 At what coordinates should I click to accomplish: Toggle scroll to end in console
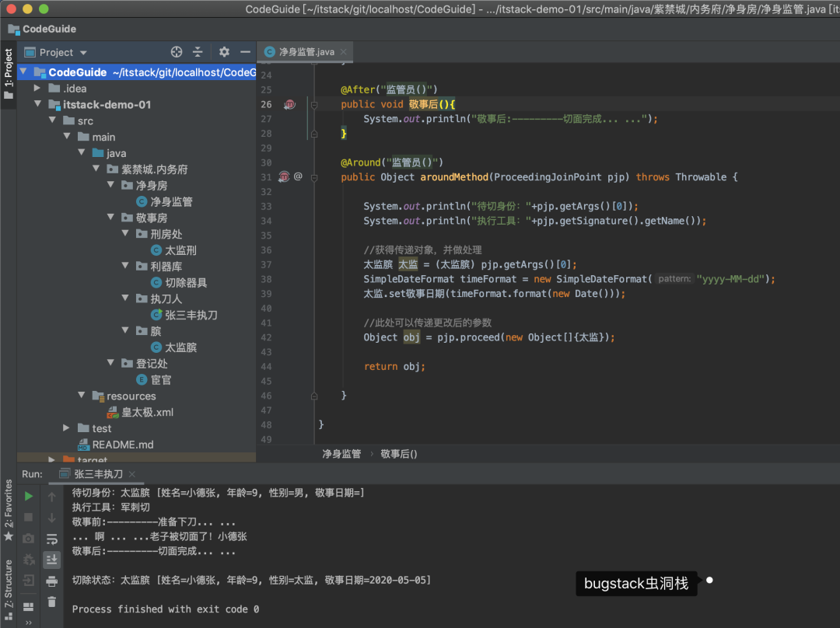(52, 560)
